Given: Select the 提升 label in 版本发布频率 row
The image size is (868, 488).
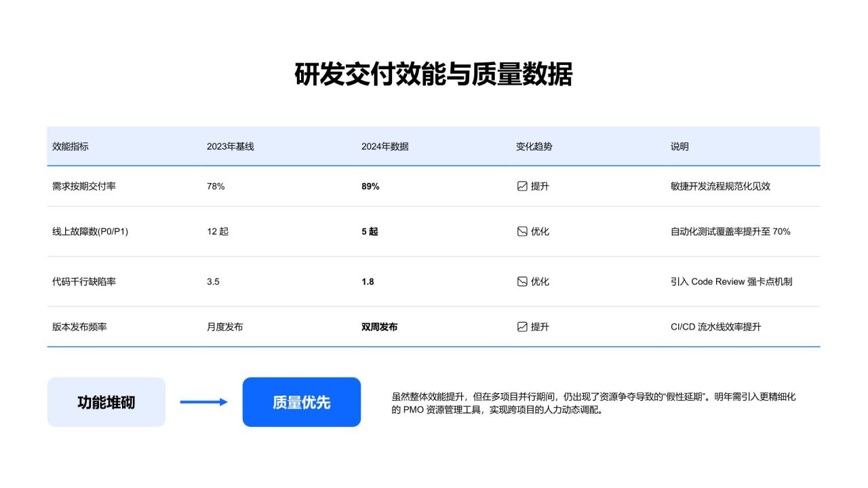Looking at the screenshot, I should 540,327.
